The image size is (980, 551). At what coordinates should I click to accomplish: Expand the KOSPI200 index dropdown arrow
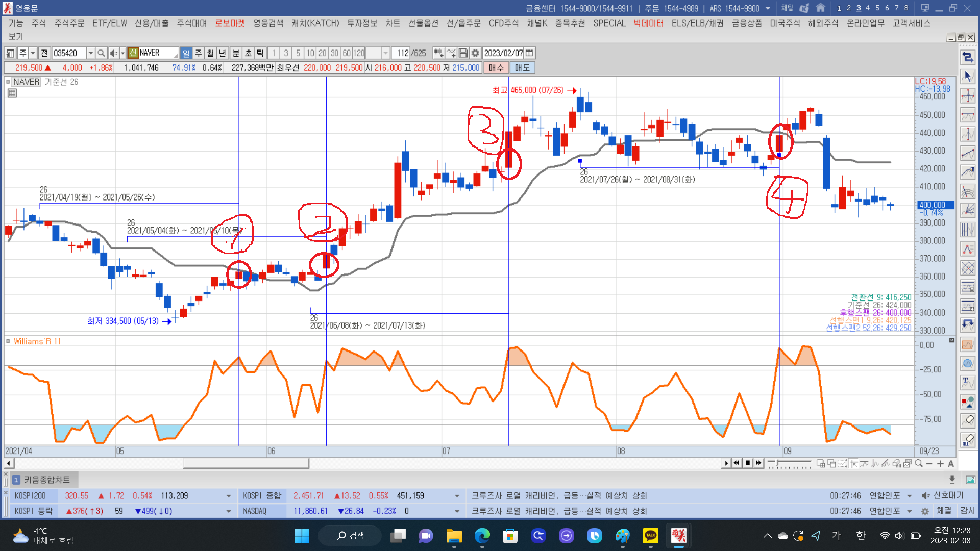click(x=228, y=496)
